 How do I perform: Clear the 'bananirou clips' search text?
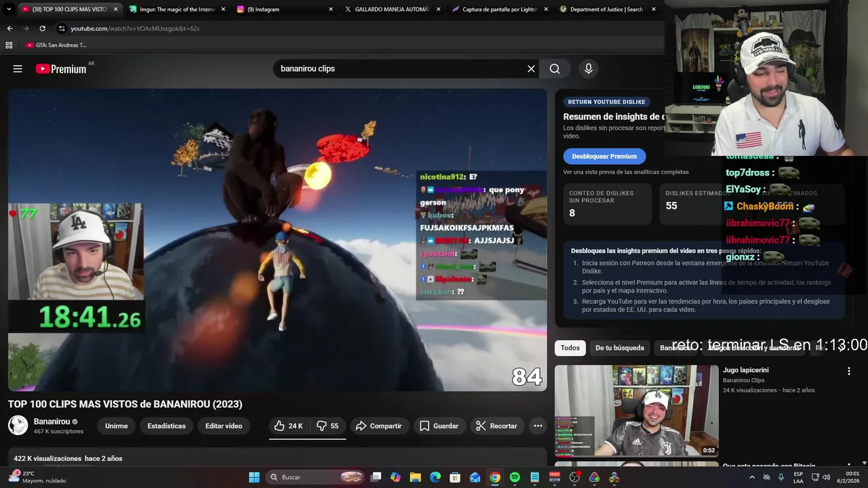click(x=531, y=68)
